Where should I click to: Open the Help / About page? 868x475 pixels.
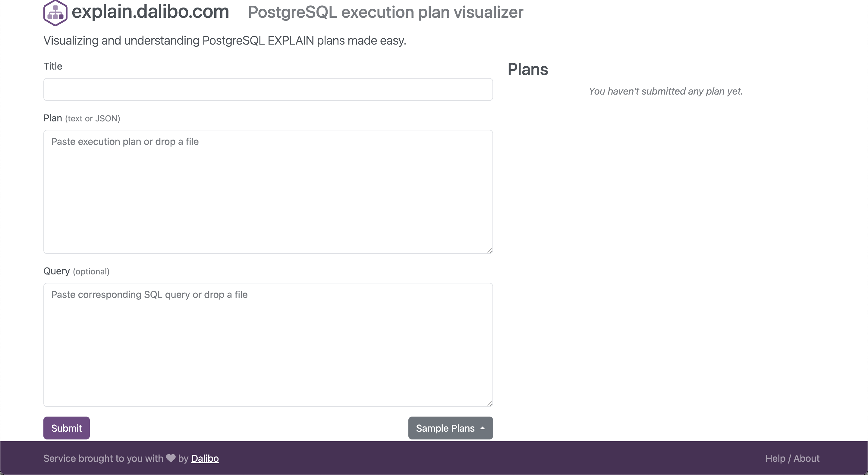point(792,458)
